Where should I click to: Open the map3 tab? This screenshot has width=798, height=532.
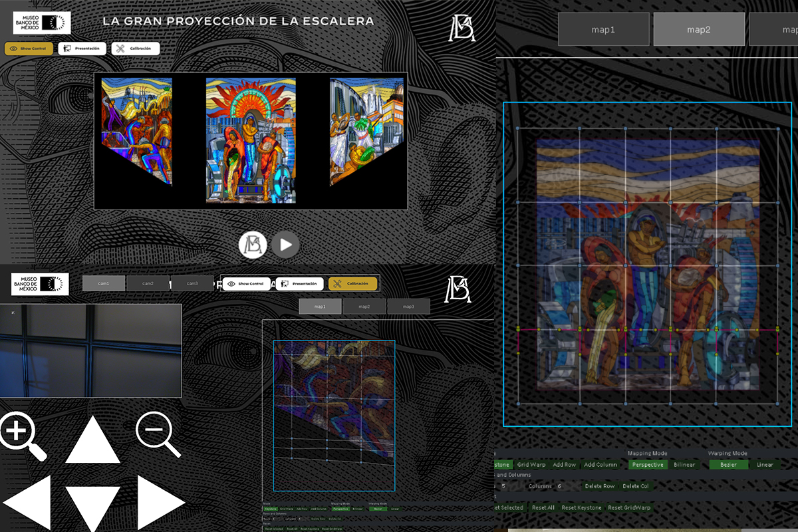click(x=408, y=307)
